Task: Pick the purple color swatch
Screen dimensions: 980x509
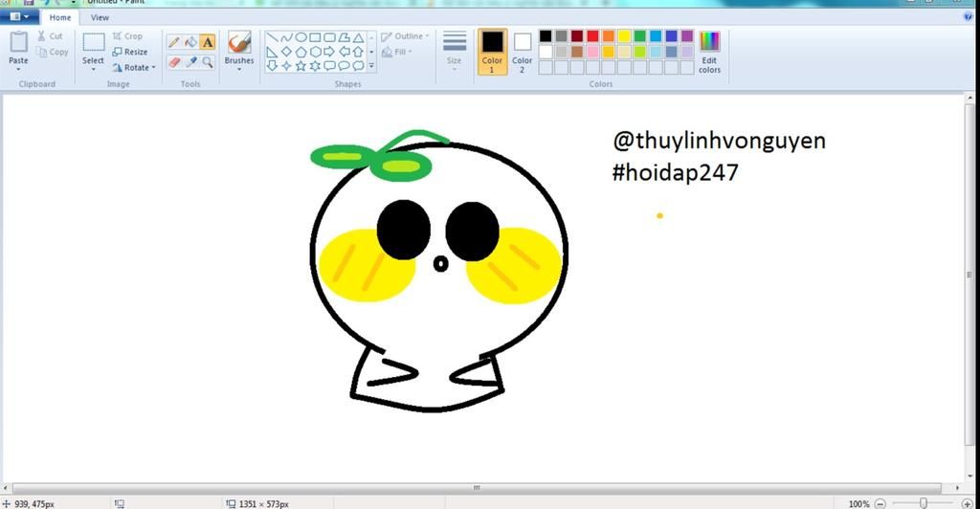Action: click(x=687, y=36)
